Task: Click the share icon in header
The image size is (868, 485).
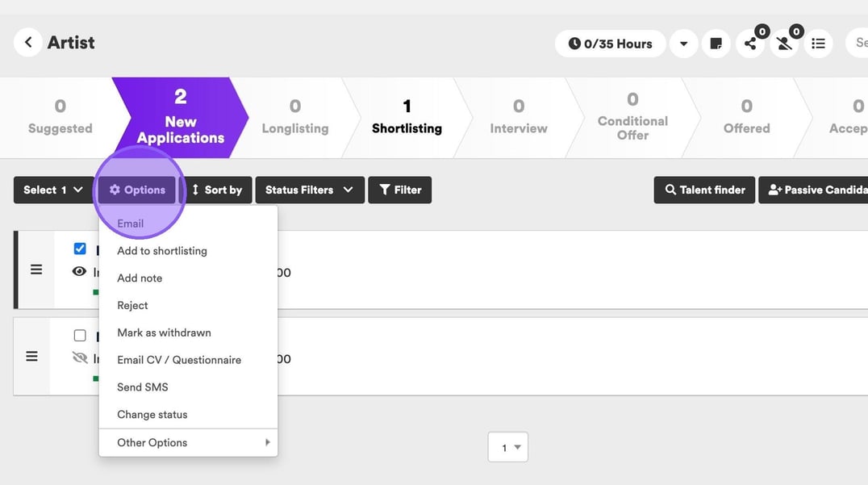Action: coord(751,44)
